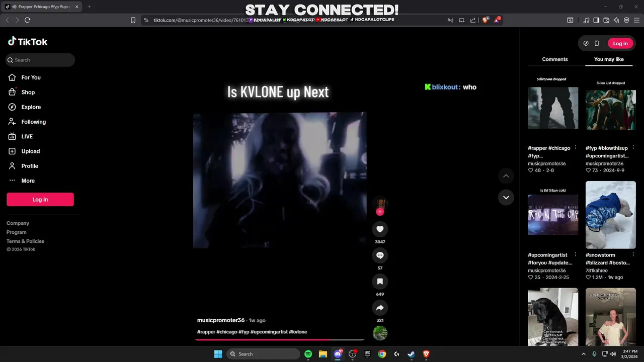The width and height of the screenshot is (644, 362).
Task: Open the 5dirtyvon dropped thumbnail
Action: pos(553,108)
